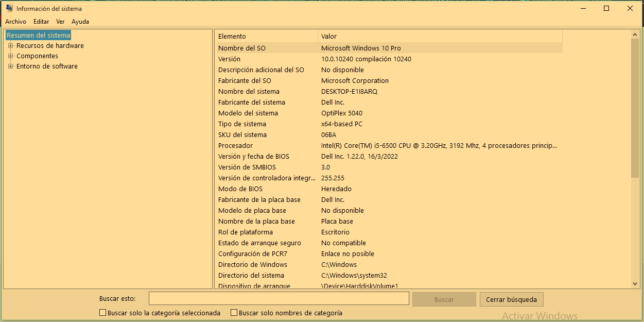Viewport: 644px width, 322px height.
Task: Select OptiPlex 5040 value
Action: click(342, 113)
